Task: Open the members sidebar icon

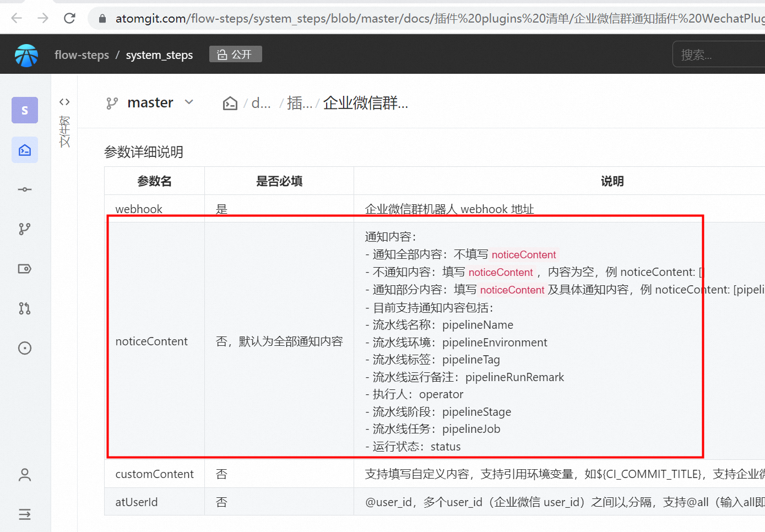Action: (25, 475)
